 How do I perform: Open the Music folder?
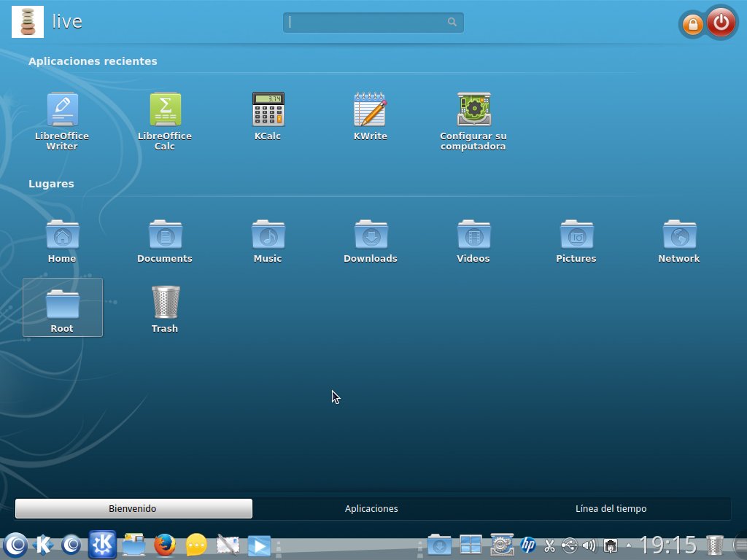pos(268,241)
